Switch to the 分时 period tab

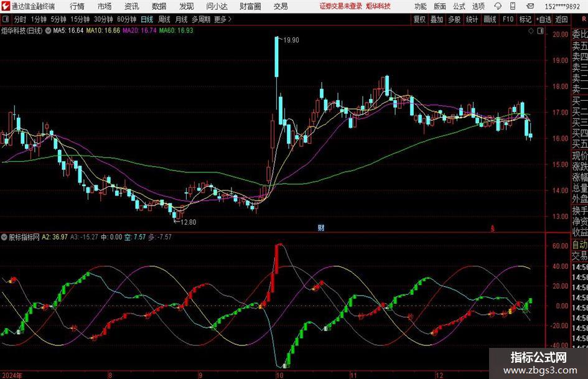[x=21, y=19]
